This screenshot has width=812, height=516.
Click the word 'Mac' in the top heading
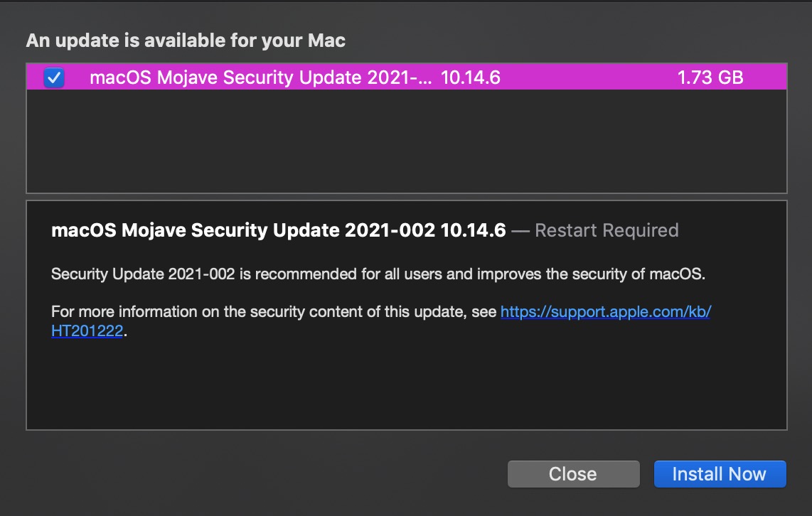pos(326,41)
